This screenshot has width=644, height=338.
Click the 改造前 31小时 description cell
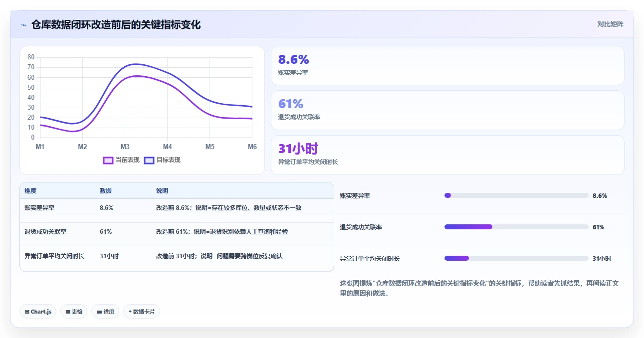tap(219, 256)
